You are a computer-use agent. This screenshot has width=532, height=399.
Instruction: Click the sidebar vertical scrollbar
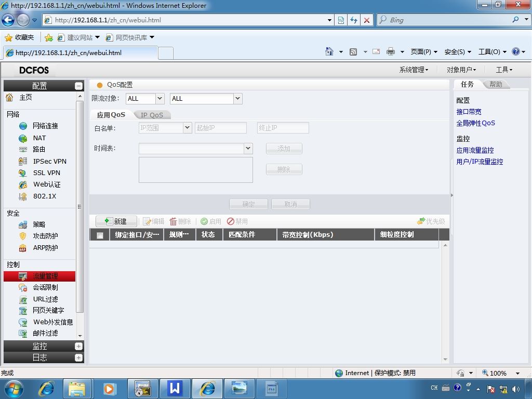point(80,207)
